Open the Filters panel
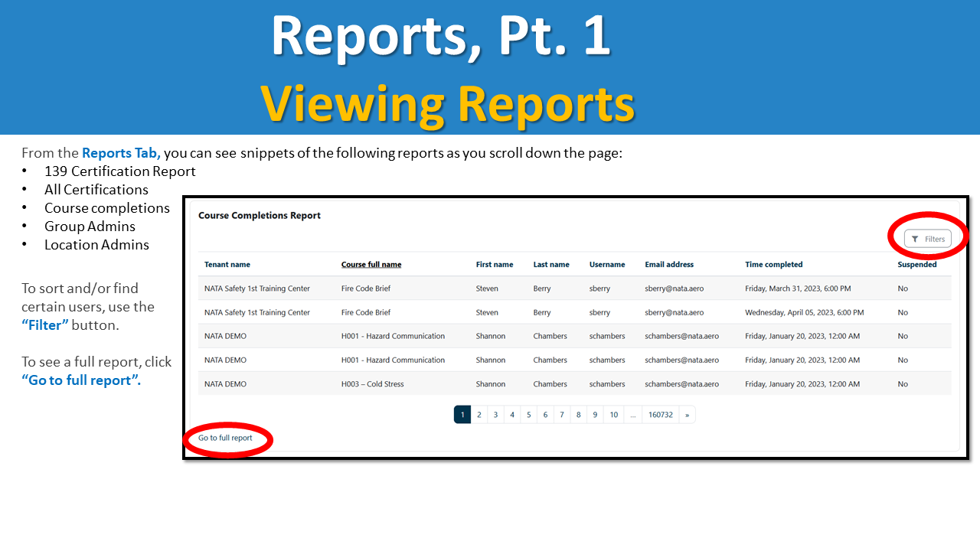 (x=929, y=238)
